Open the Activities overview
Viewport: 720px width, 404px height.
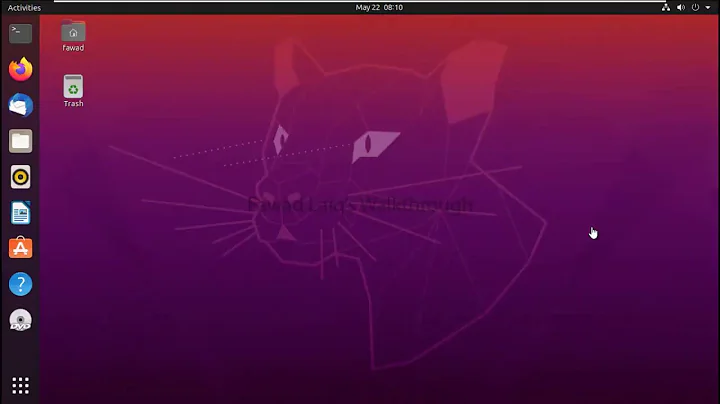coord(24,7)
